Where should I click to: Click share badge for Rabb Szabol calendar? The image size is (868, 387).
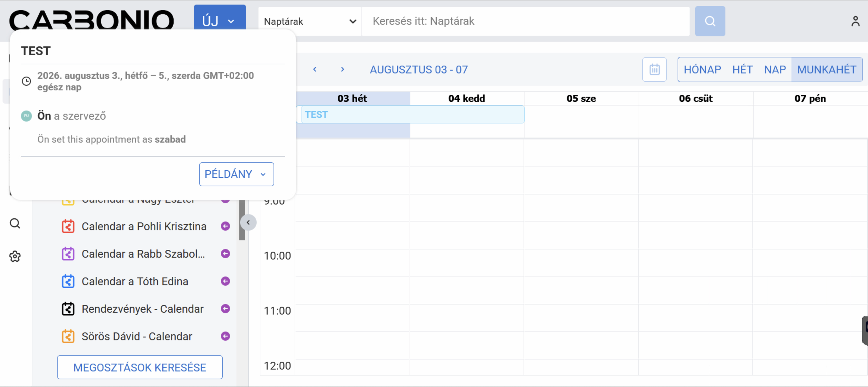pos(225,254)
